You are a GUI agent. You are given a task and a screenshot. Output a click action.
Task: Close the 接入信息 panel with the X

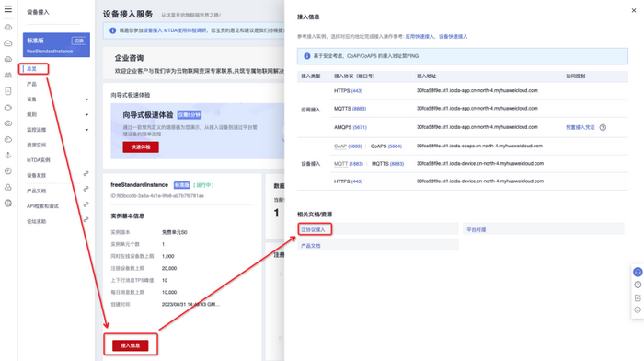(x=634, y=11)
